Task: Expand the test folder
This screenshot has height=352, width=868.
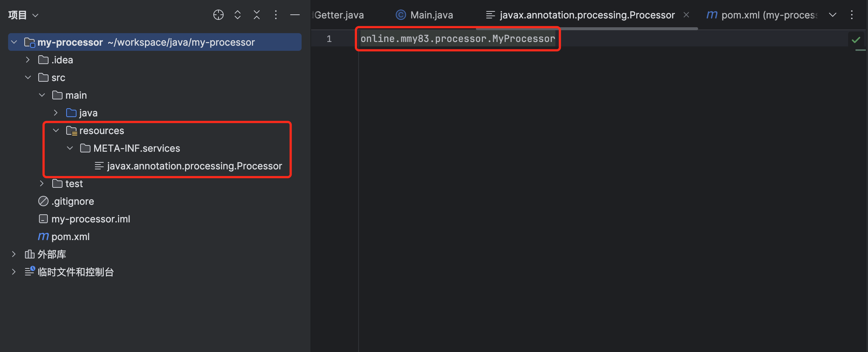Action: click(x=42, y=183)
